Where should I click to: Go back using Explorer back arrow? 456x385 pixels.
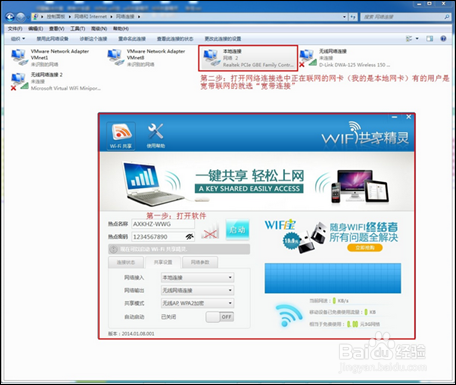pyautogui.click(x=10, y=17)
